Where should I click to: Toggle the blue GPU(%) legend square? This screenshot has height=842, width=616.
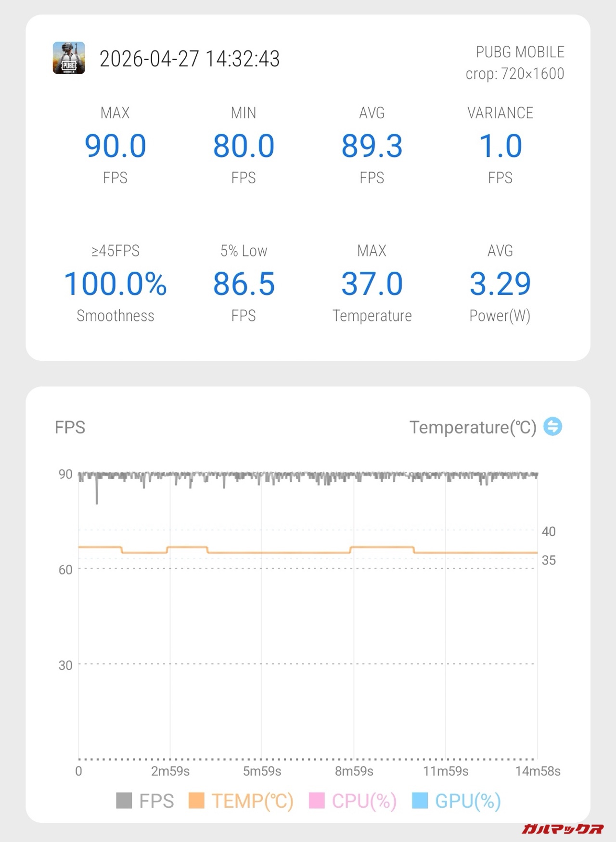tap(420, 801)
